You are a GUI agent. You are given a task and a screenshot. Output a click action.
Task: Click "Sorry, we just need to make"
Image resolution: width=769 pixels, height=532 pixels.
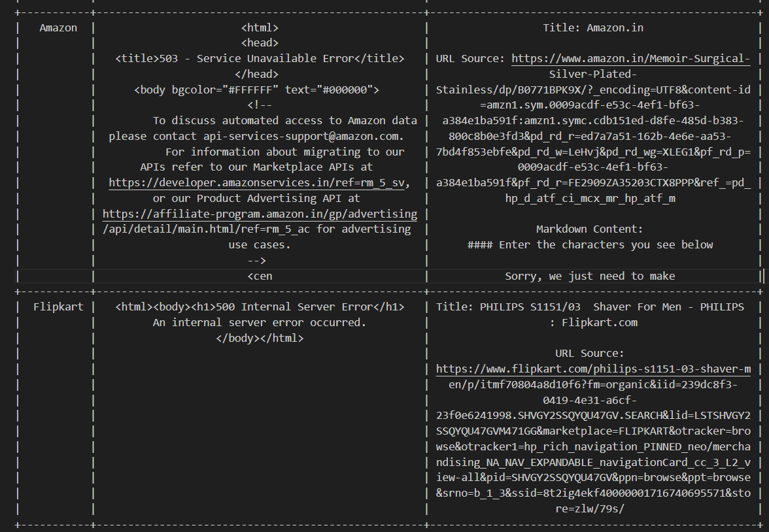(590, 276)
